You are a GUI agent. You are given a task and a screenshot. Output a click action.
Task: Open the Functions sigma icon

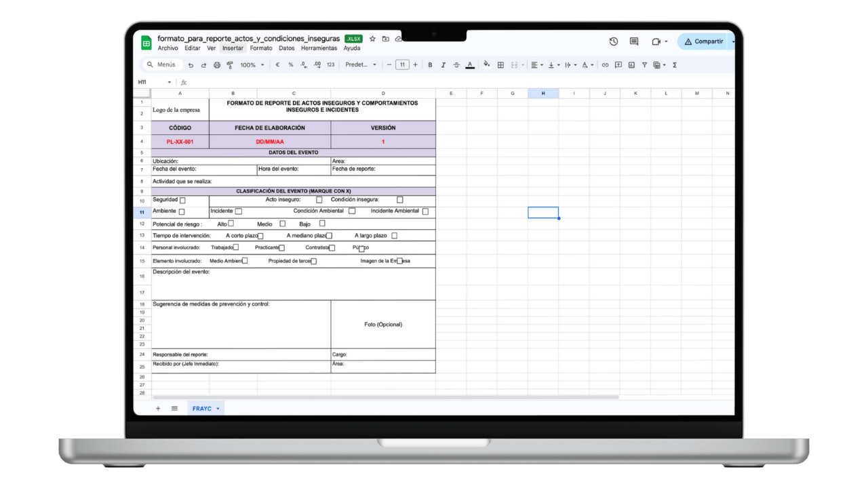tap(673, 64)
